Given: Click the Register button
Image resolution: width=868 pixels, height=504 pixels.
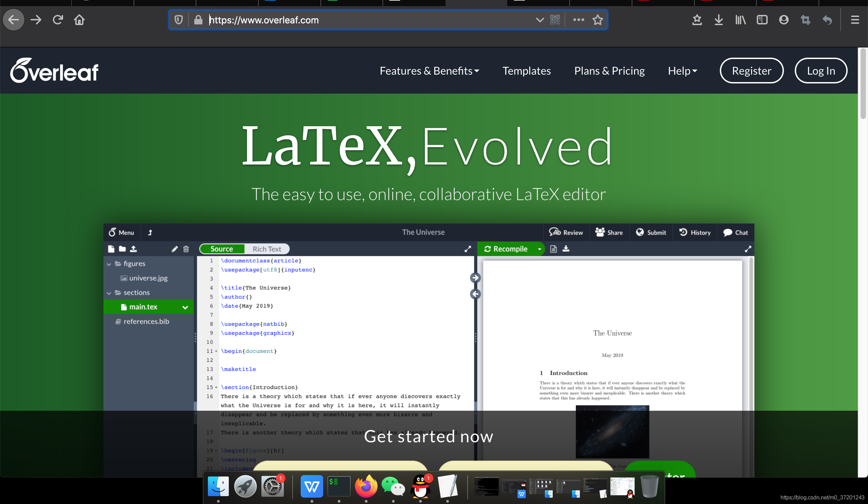Looking at the screenshot, I should (x=751, y=71).
